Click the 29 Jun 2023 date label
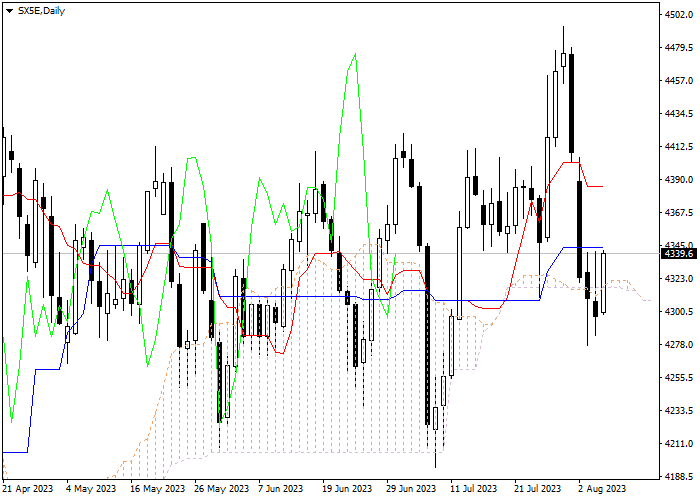Screen dimensions: 700x500 pos(413,488)
